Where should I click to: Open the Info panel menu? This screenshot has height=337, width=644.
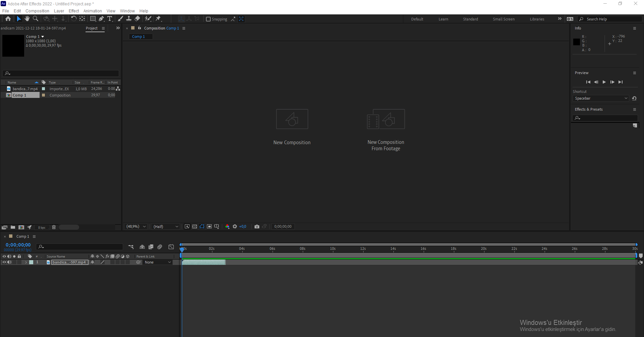(x=635, y=28)
